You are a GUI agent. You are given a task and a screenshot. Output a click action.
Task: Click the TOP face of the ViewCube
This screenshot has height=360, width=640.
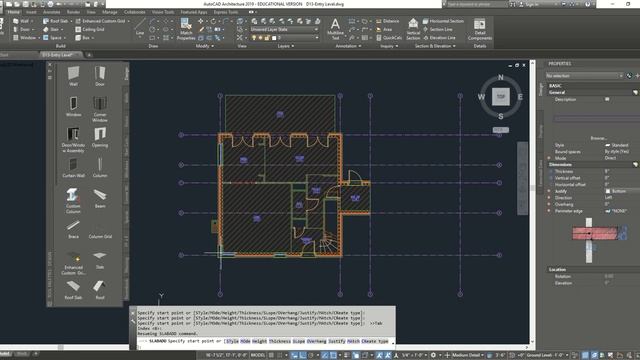500,97
